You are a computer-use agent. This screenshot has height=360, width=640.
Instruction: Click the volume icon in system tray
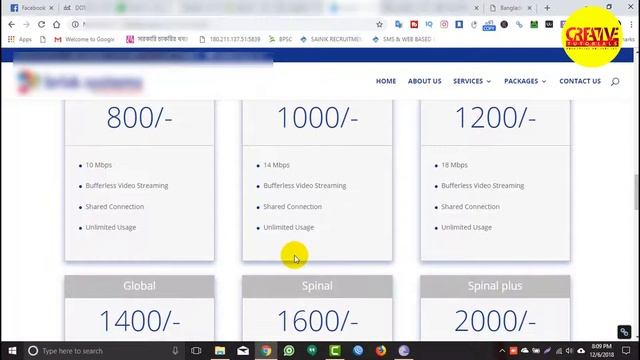569,351
